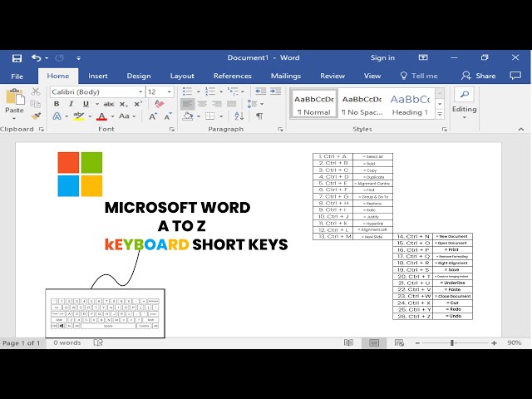Screen dimensions: 532x399
Task: Go to the Mailings tab
Action: [286, 76]
